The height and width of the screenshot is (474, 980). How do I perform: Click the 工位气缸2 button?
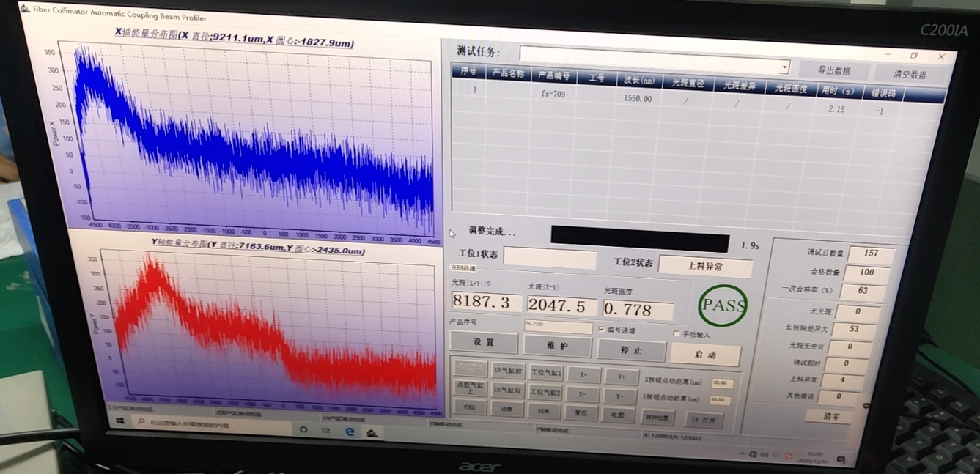point(545,393)
